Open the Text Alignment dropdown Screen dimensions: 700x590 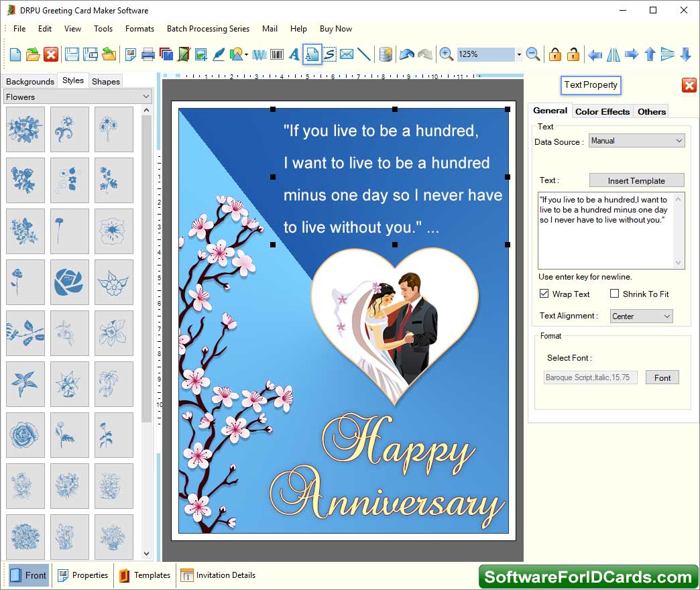[x=641, y=316]
